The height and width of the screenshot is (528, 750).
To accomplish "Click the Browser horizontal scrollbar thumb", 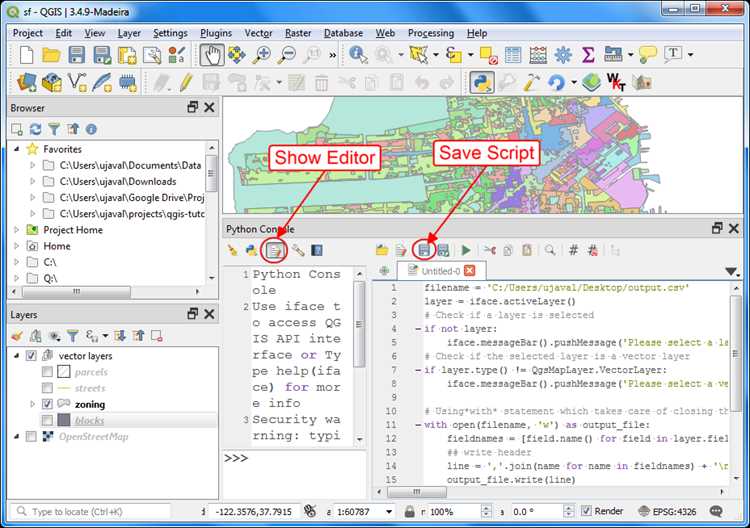I will point(77,291).
